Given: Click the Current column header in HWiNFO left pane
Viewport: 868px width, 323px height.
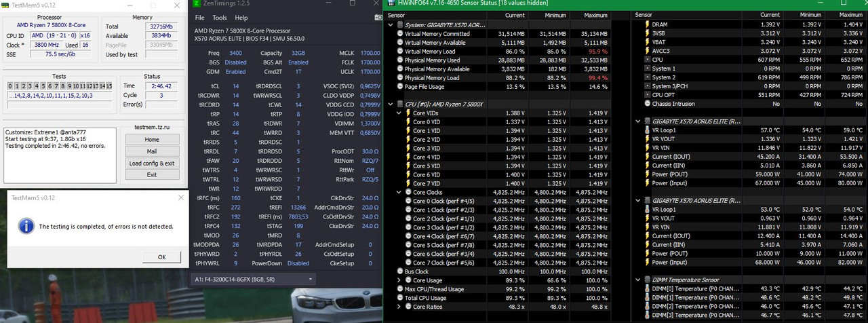Looking at the screenshot, I should tap(515, 15).
